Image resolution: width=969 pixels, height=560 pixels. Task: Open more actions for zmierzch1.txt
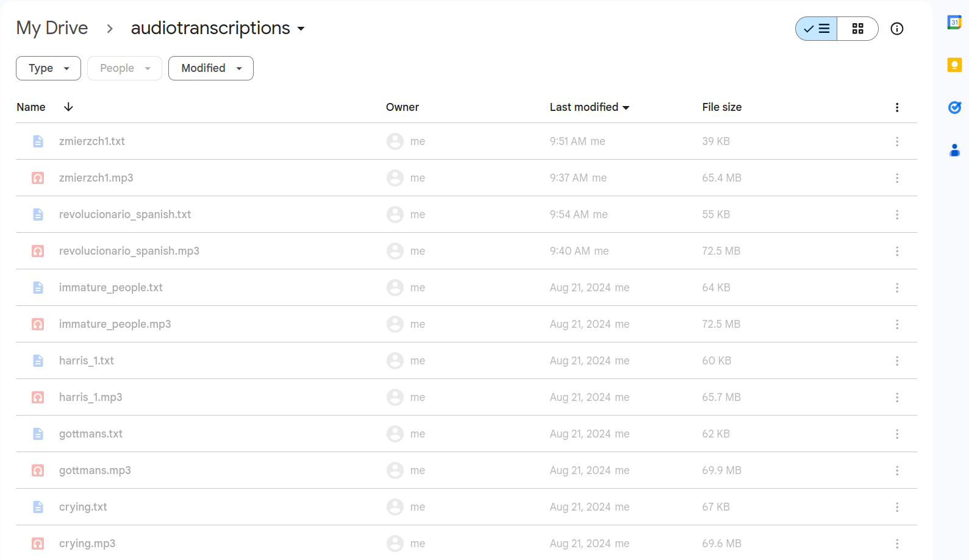pos(896,141)
